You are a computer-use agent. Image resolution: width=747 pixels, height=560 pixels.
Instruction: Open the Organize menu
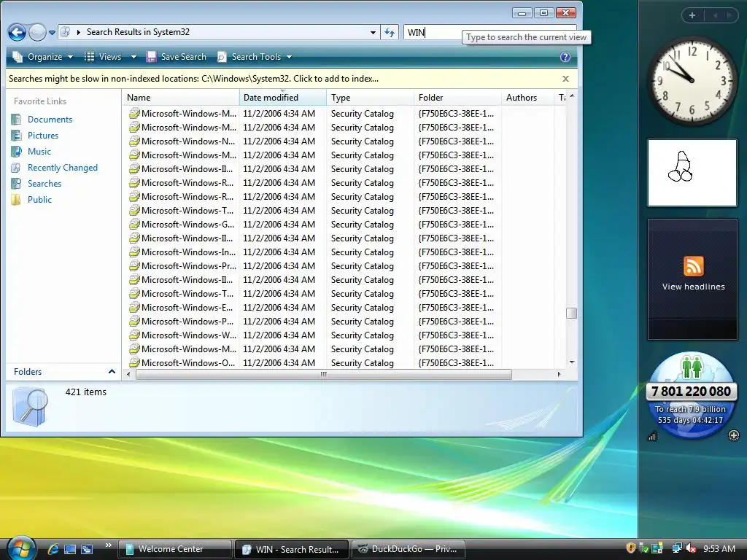click(x=43, y=57)
